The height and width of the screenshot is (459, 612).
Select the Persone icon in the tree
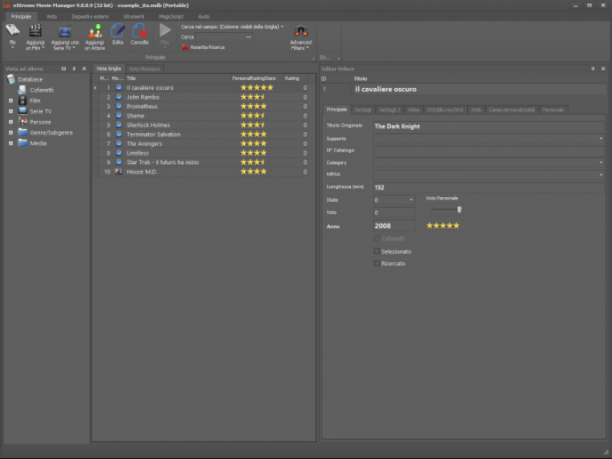tap(23, 122)
